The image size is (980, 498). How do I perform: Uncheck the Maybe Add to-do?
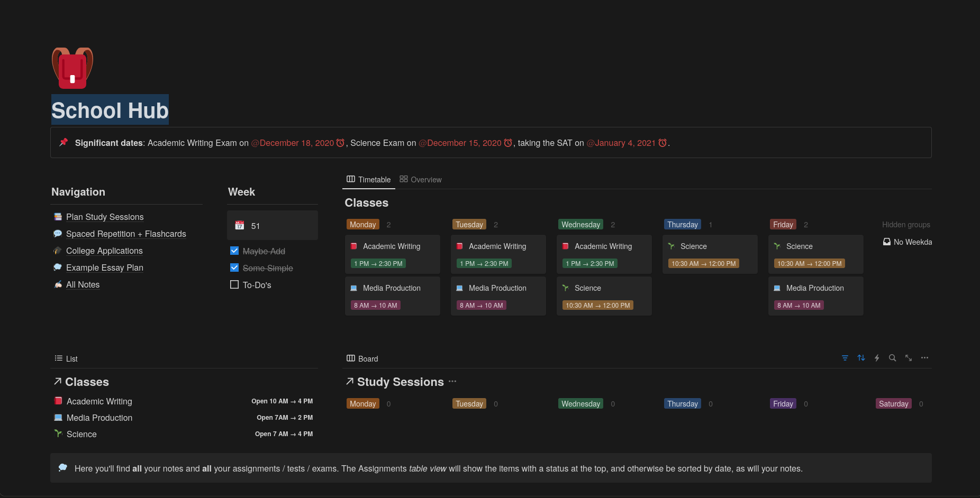[234, 251]
